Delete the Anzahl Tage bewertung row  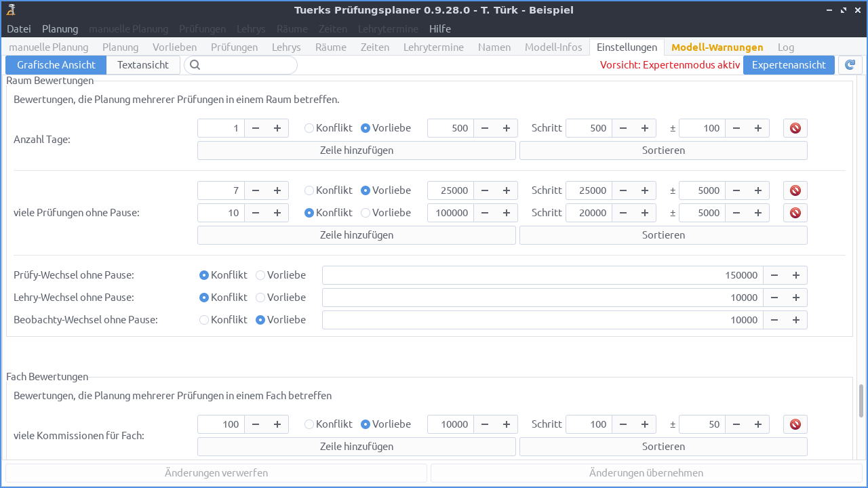click(x=794, y=127)
